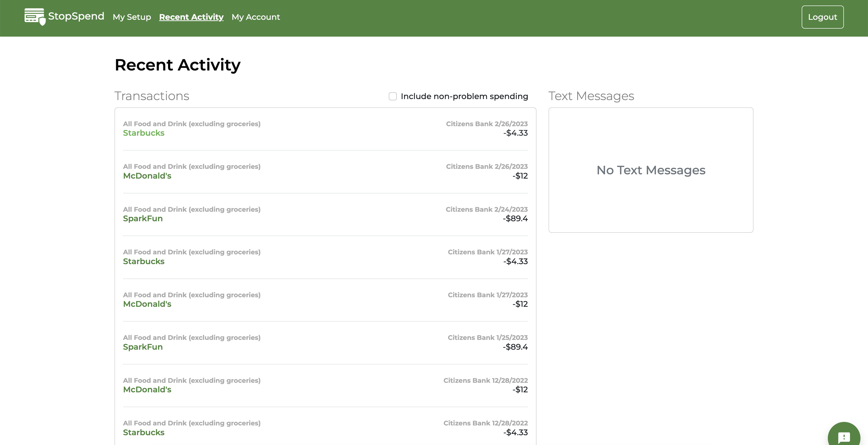
Task: Open SparkFun transaction dated 1/25/2023
Action: [143, 347]
